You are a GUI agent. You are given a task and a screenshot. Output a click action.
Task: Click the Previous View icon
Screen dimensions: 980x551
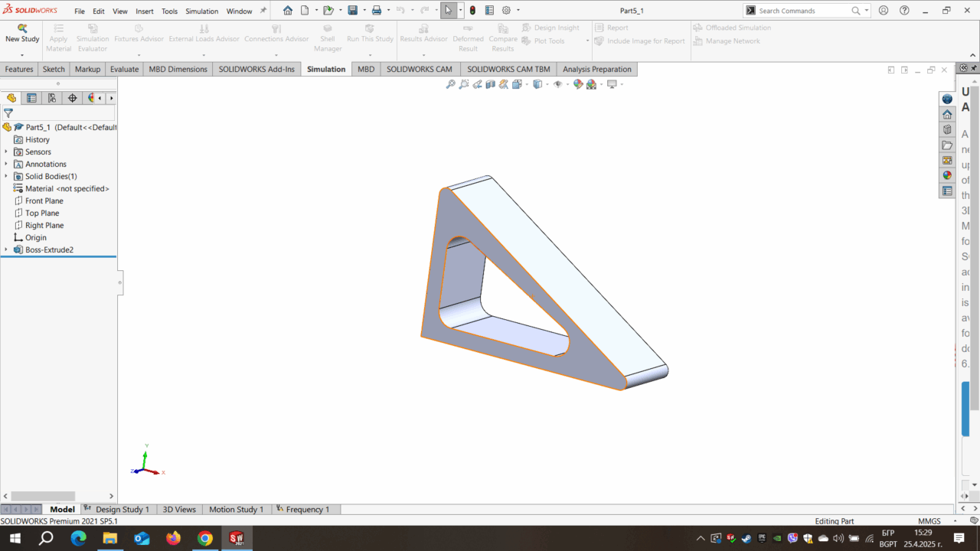coord(477,84)
